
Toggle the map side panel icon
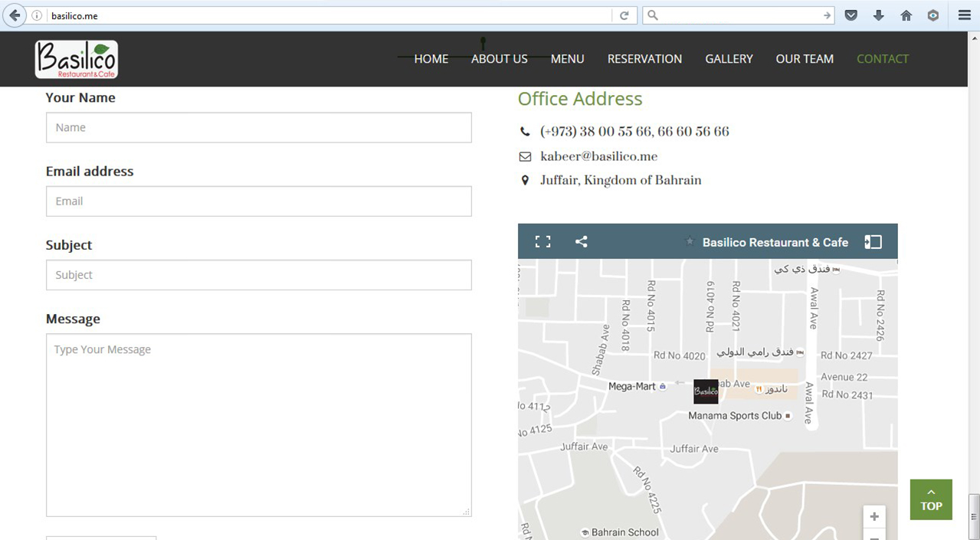873,242
